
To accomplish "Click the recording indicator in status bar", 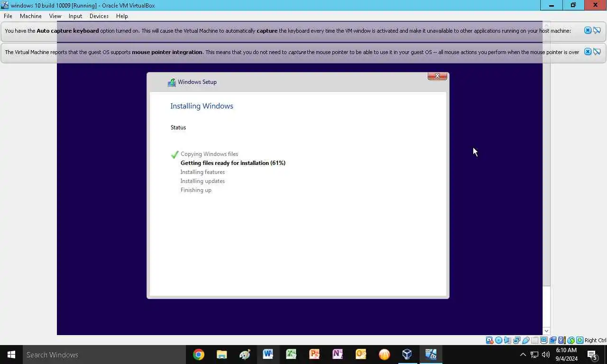I will click(x=552, y=340).
